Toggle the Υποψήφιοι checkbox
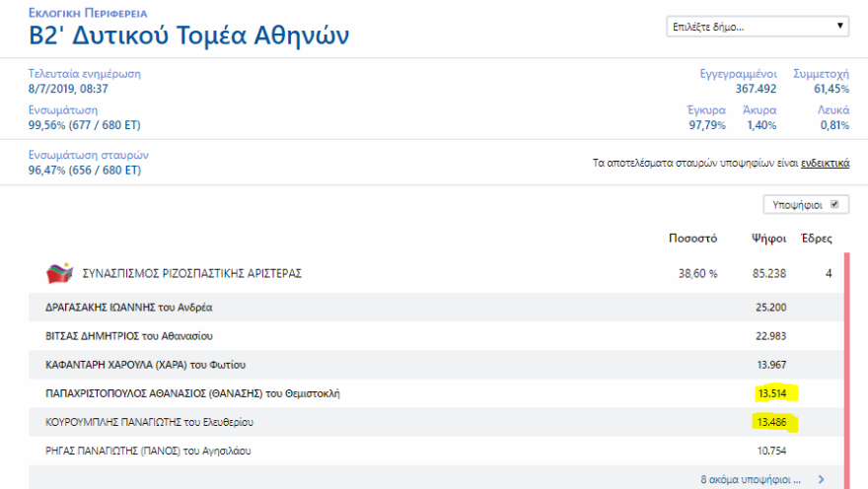Image resolution: width=868 pixels, height=489 pixels. pyautogui.click(x=834, y=205)
